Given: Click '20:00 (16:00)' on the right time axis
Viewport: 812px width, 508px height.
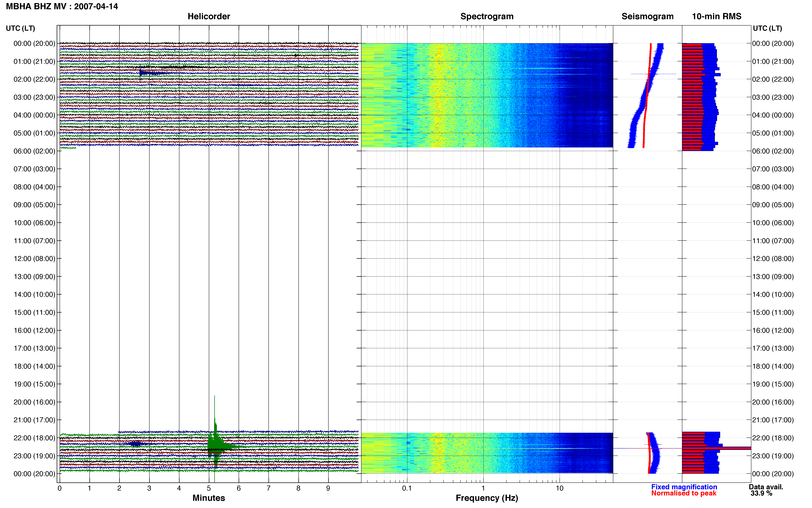Looking at the screenshot, I should 773,402.
